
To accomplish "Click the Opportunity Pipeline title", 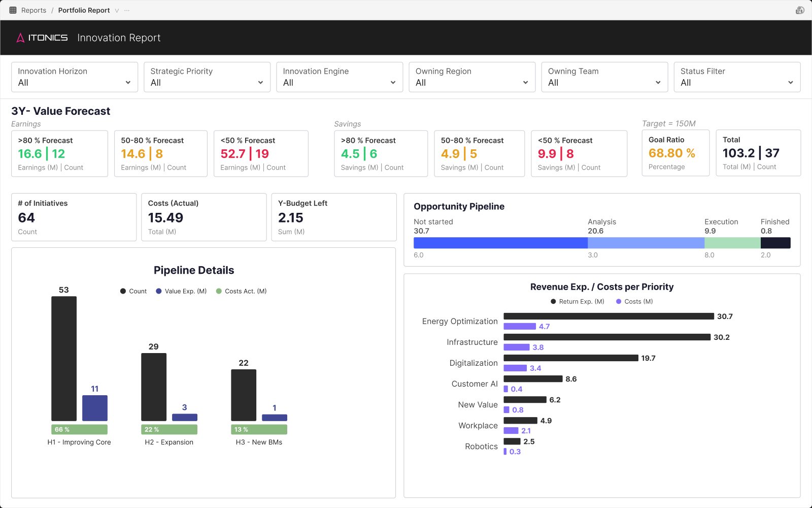I will [459, 206].
